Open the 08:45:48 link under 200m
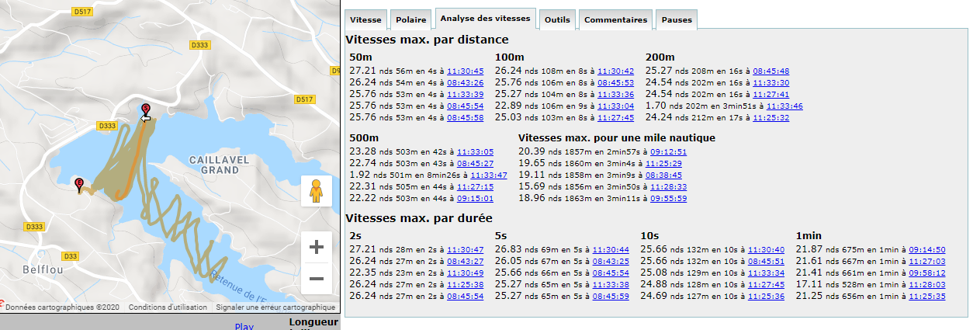This screenshot has width=980, height=330. 770,71
